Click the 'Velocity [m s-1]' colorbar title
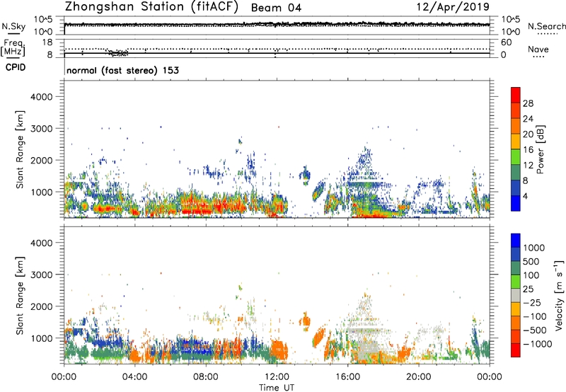 tap(559, 295)
